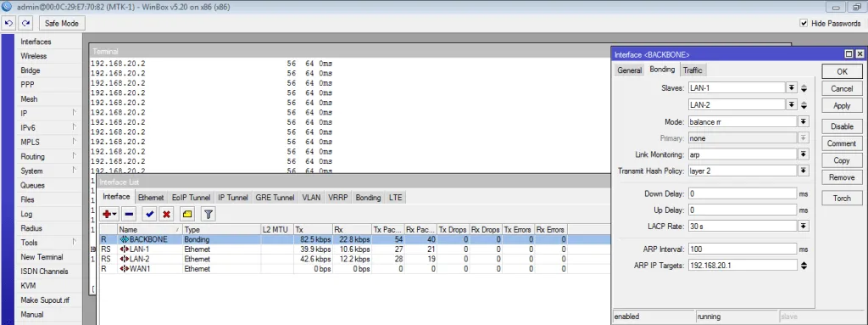Switch to Ethernet tab in Interface List
This screenshot has width=868, height=325.
(151, 198)
